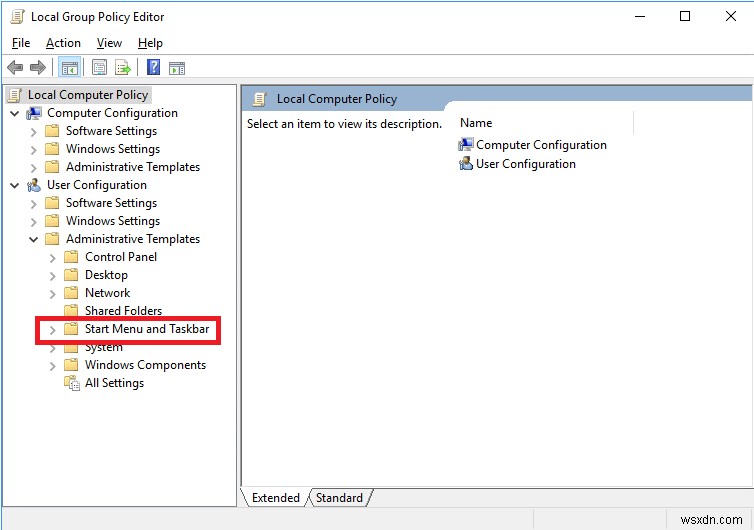Select User Configuration label in the tree
Viewport: 754px width, 530px height.
(97, 185)
